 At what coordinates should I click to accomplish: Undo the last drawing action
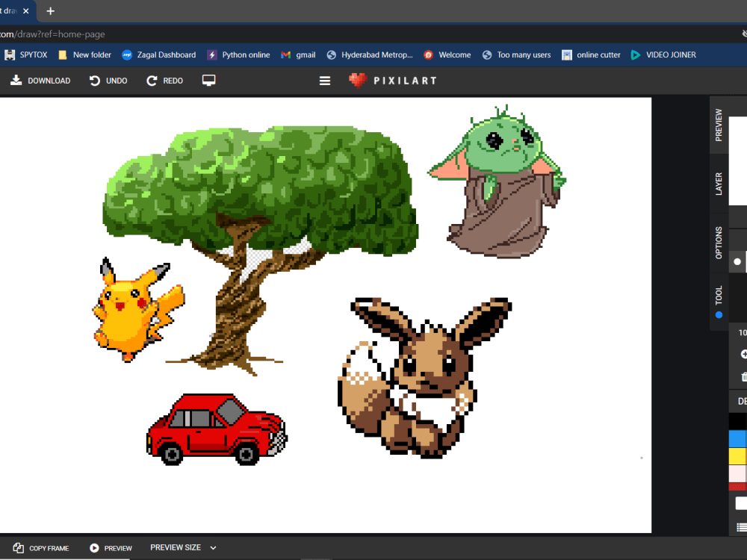pos(108,81)
